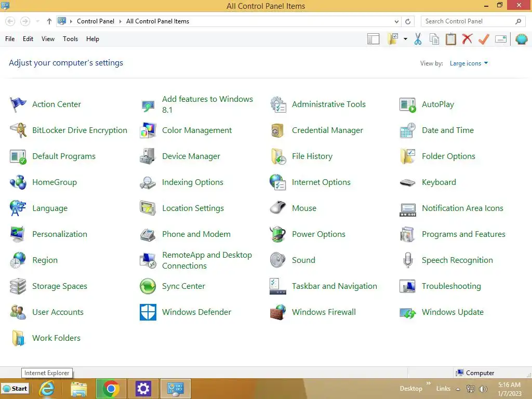Screen dimensions: 532x399
Task: Open the View menu
Action: (48, 39)
